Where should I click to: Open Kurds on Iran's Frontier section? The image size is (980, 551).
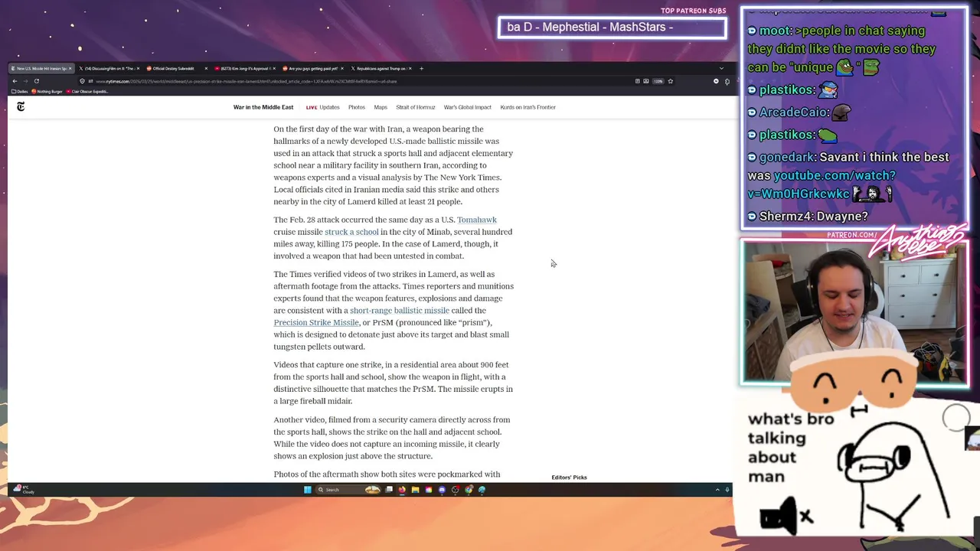pos(528,107)
